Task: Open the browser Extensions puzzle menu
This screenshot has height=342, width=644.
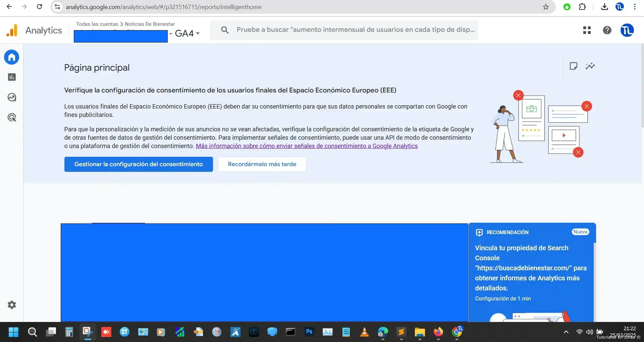Action: [583, 7]
